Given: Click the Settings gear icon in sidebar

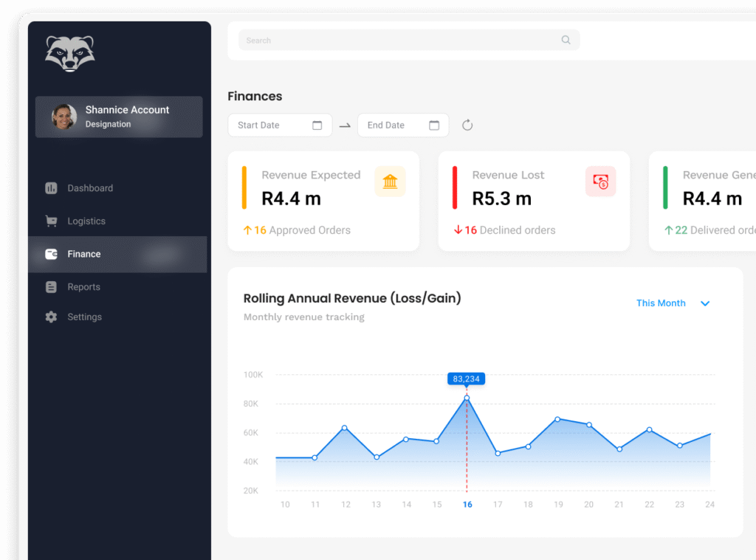Looking at the screenshot, I should [x=51, y=317].
